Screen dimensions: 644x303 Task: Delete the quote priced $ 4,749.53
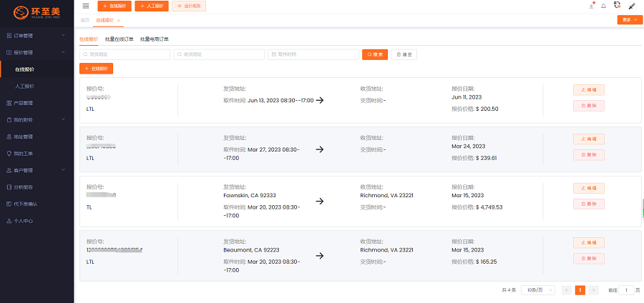[x=588, y=204]
